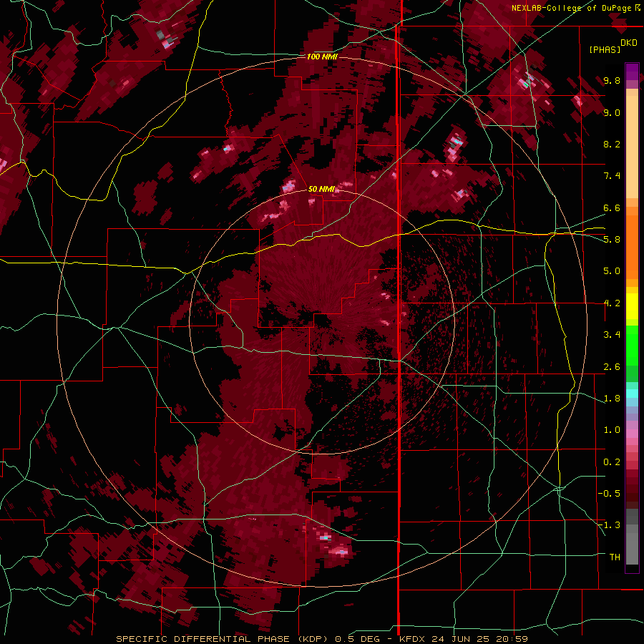The height and width of the screenshot is (644, 644).
Task: Click the 1.8 value on color scale
Action: pyautogui.click(x=612, y=399)
